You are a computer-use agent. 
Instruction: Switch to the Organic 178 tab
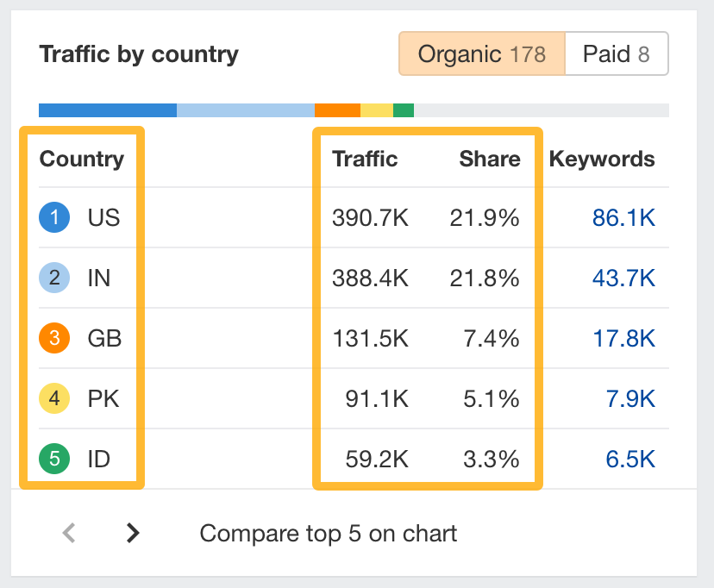coord(482,53)
